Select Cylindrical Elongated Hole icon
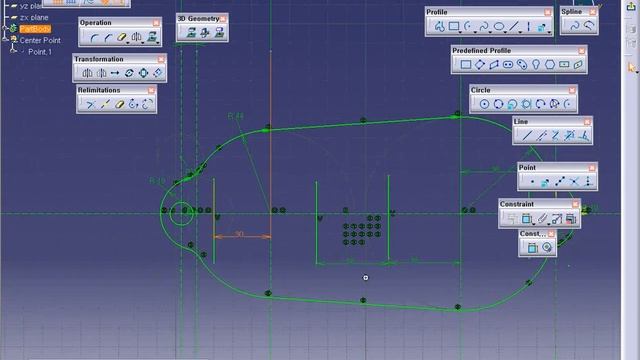640x360 pixels. (x=522, y=64)
